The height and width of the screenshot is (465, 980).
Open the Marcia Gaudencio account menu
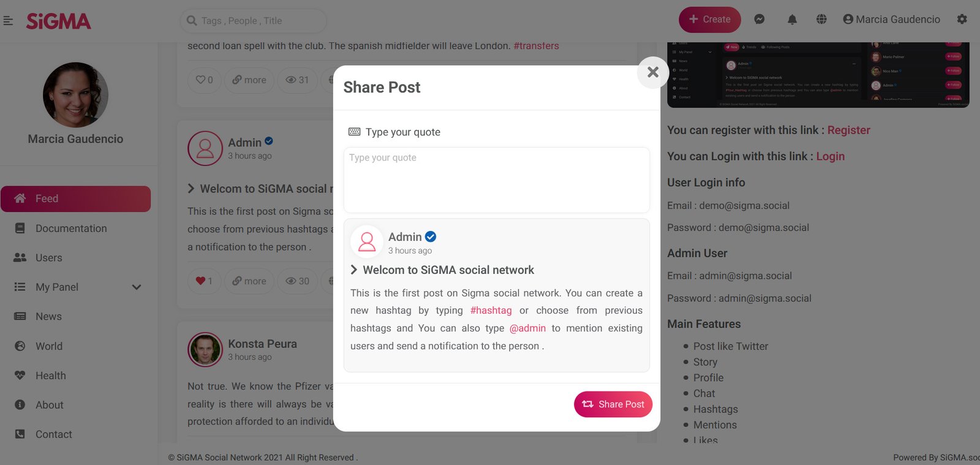891,20
